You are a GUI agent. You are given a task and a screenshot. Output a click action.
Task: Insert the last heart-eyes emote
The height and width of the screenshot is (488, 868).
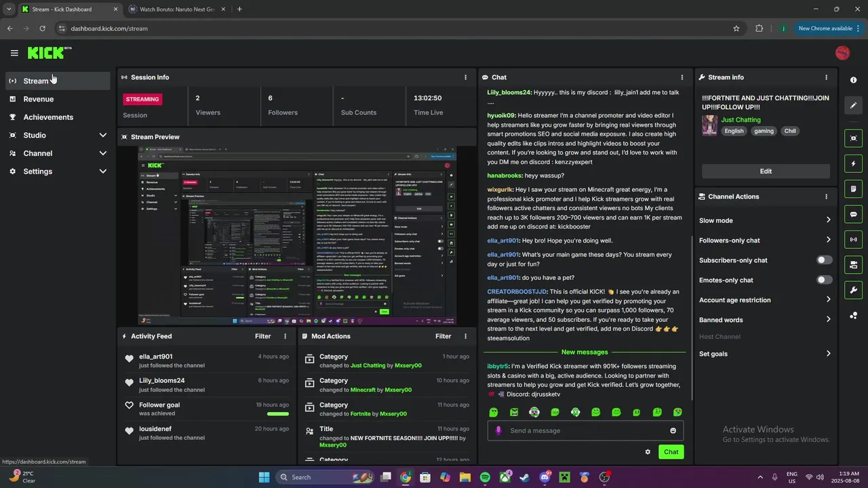point(677,412)
